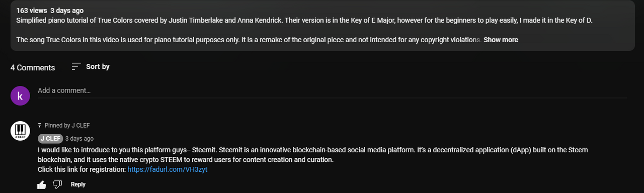This screenshot has width=644, height=193.
Task: Open the Sort by text label
Action: coord(98,66)
